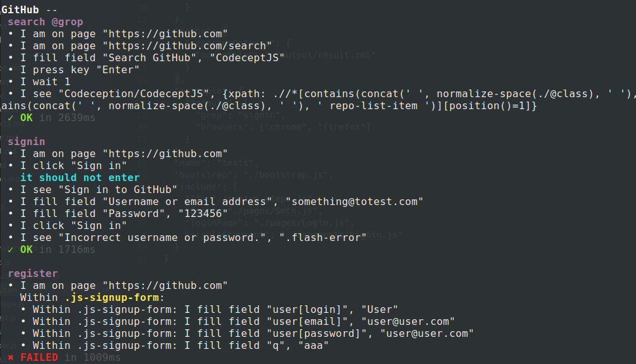Click the "it should not enter" comment line
636x364 pixels.
pyautogui.click(x=79, y=178)
